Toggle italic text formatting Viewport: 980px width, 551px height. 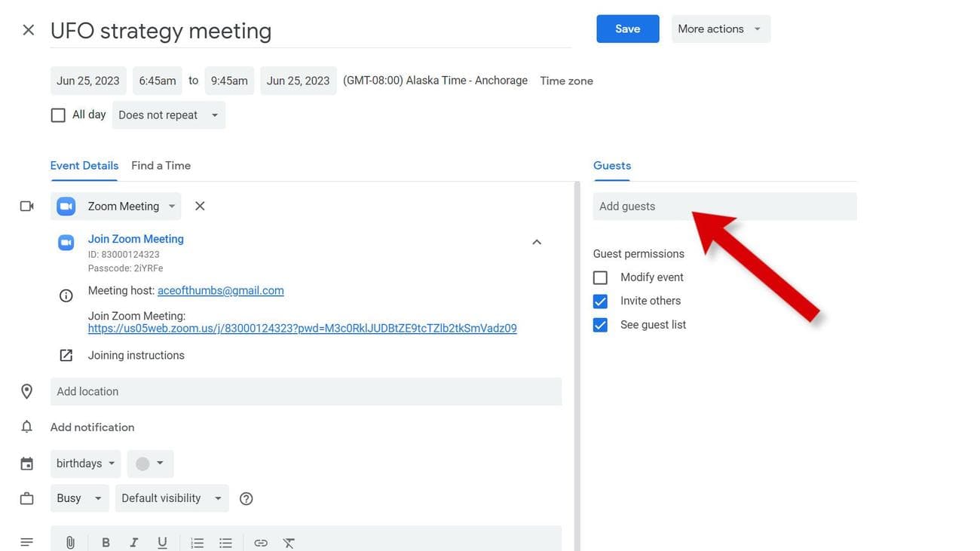click(x=133, y=543)
